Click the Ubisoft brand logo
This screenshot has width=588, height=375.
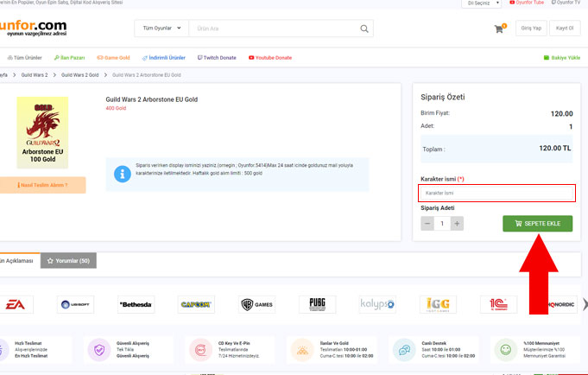tap(75, 304)
